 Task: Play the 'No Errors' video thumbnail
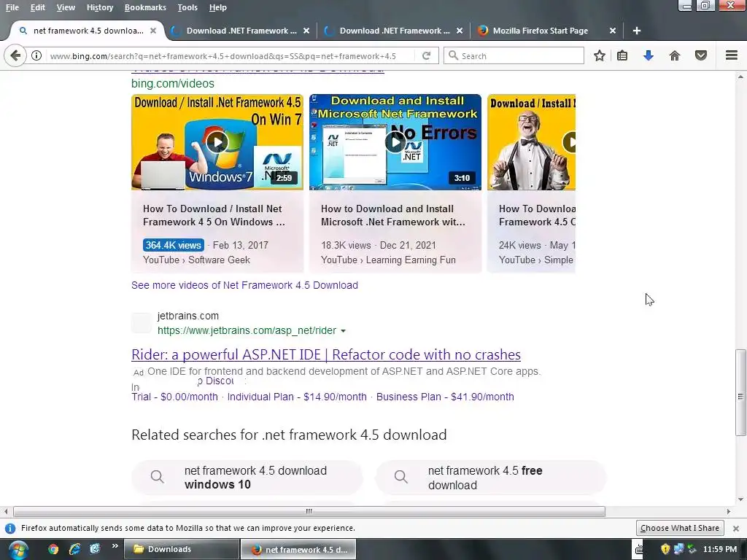click(x=395, y=142)
